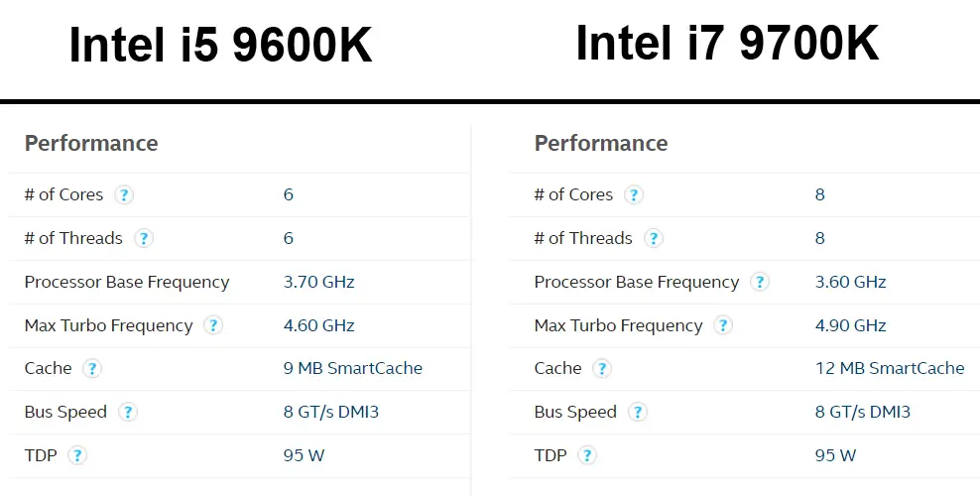Open the i7 Cache question mark icon
The height and width of the screenshot is (496, 980).
click(x=602, y=369)
